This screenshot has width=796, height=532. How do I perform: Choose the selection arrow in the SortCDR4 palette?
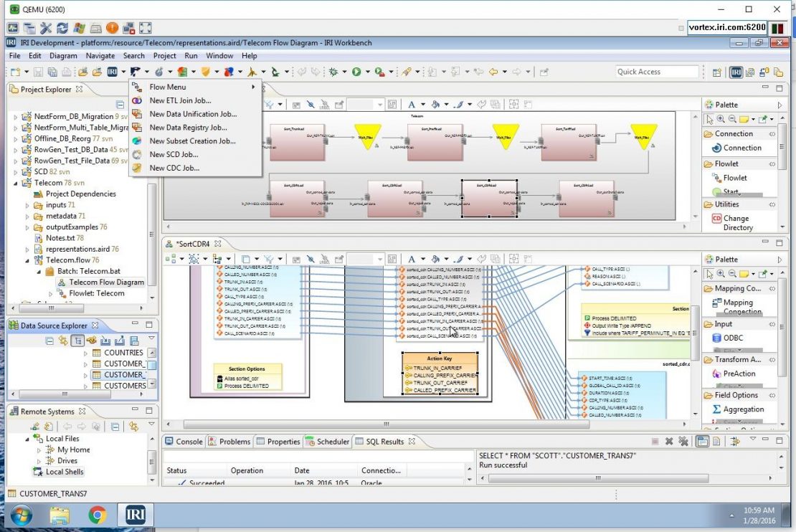(x=709, y=274)
